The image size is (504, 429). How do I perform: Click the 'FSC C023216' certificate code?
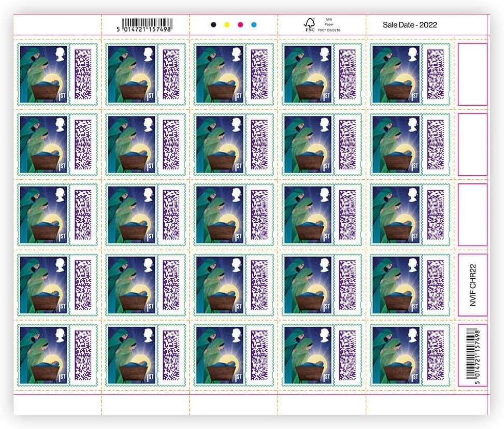tap(329, 30)
